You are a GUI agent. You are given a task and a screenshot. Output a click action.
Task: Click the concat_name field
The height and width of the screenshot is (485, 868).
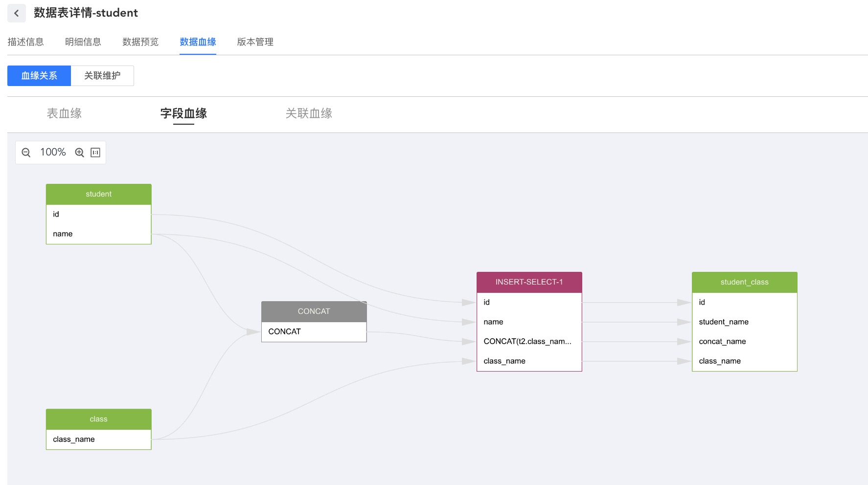(745, 341)
